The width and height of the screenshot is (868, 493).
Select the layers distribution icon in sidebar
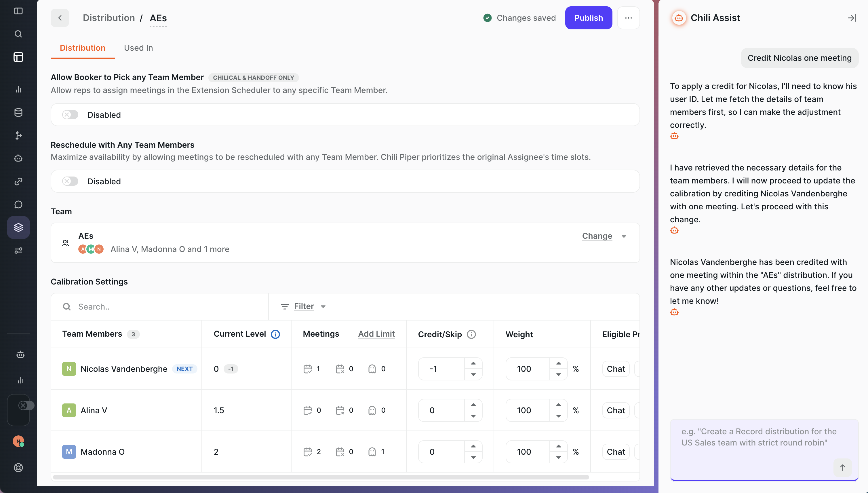(x=18, y=227)
